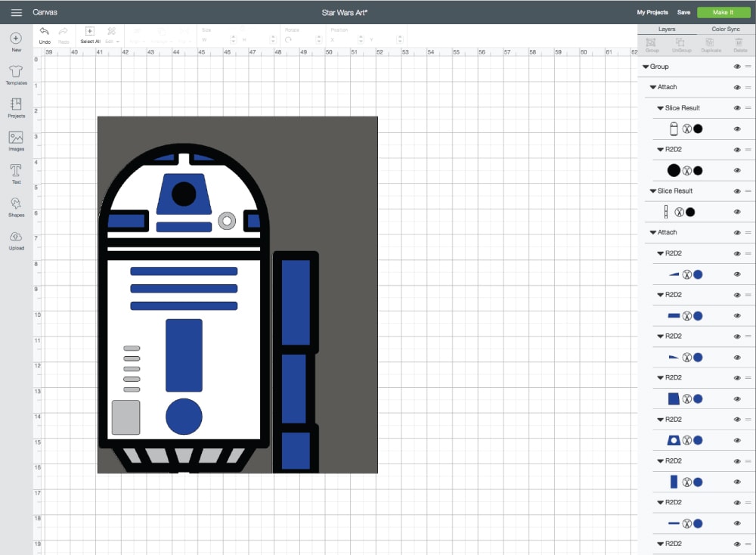
Task: Hide the top Group layer
Action: (737, 67)
